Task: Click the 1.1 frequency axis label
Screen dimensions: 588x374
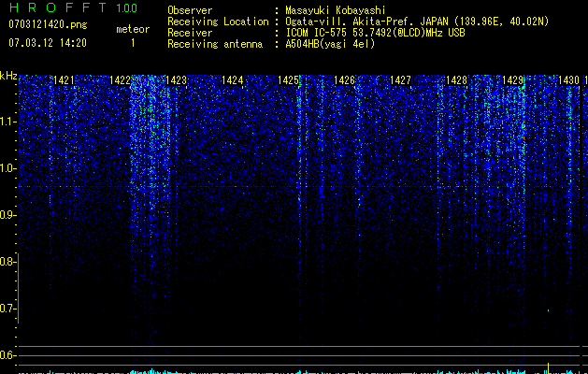Action: [7, 122]
